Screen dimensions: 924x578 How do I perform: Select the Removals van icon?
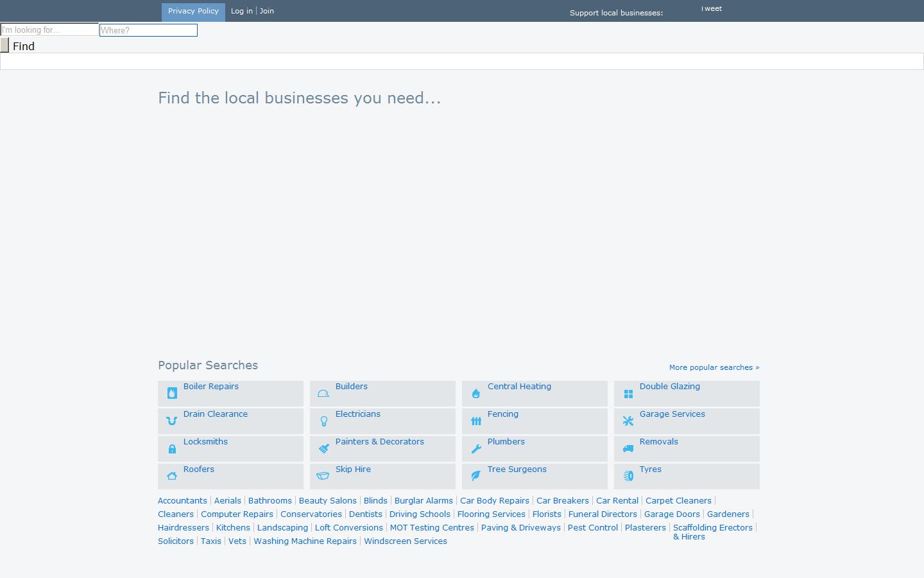[628, 448]
